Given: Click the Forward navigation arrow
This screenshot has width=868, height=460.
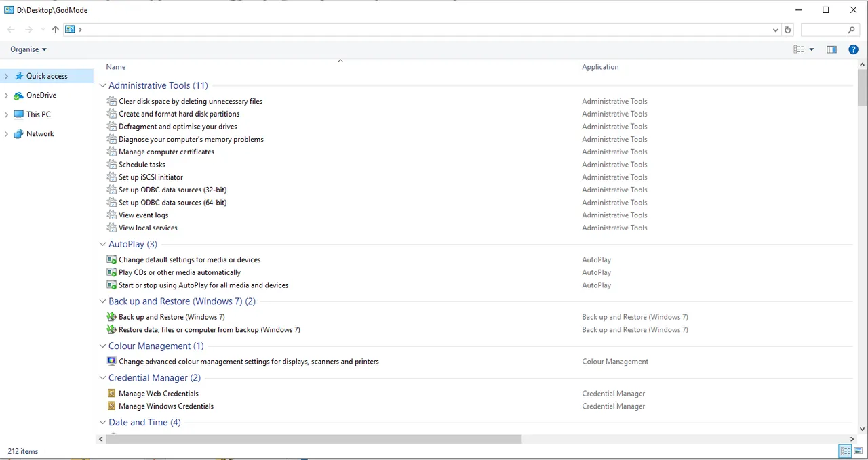Looking at the screenshot, I should point(28,30).
